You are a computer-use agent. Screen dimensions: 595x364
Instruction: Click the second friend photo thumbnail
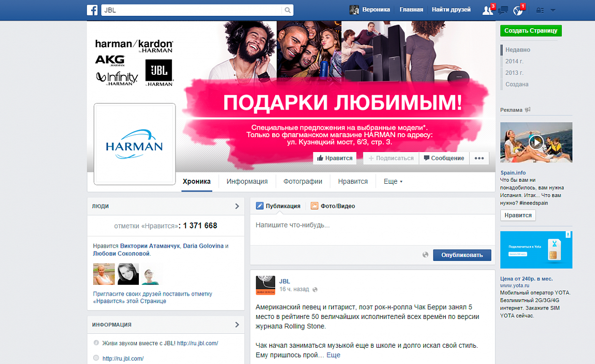pos(128,274)
